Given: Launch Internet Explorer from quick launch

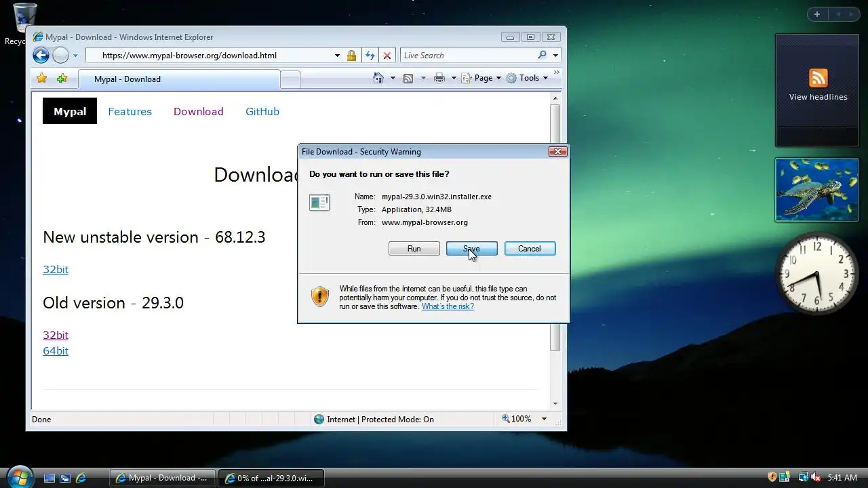Looking at the screenshot, I should tap(81, 478).
